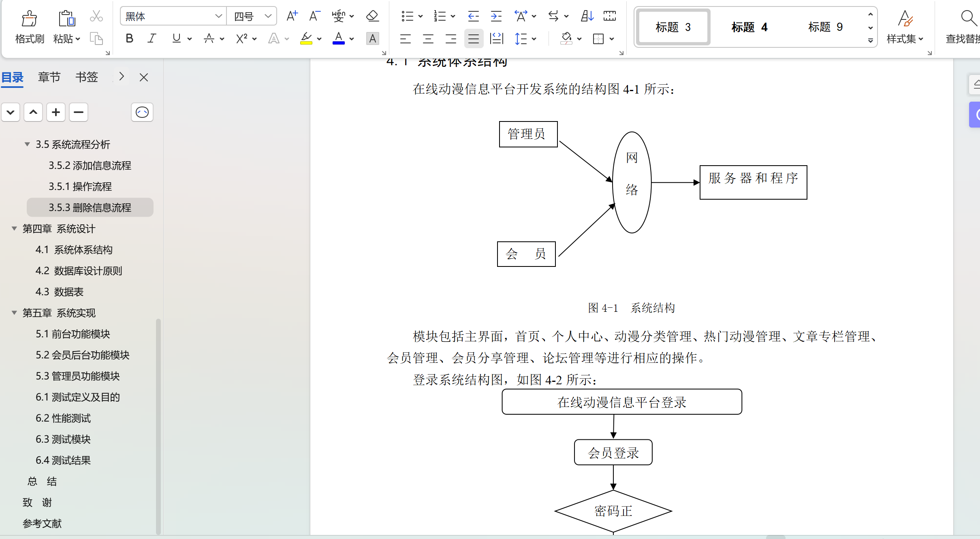980x539 pixels.
Task: Click the Cut scissors icon
Action: click(x=96, y=16)
